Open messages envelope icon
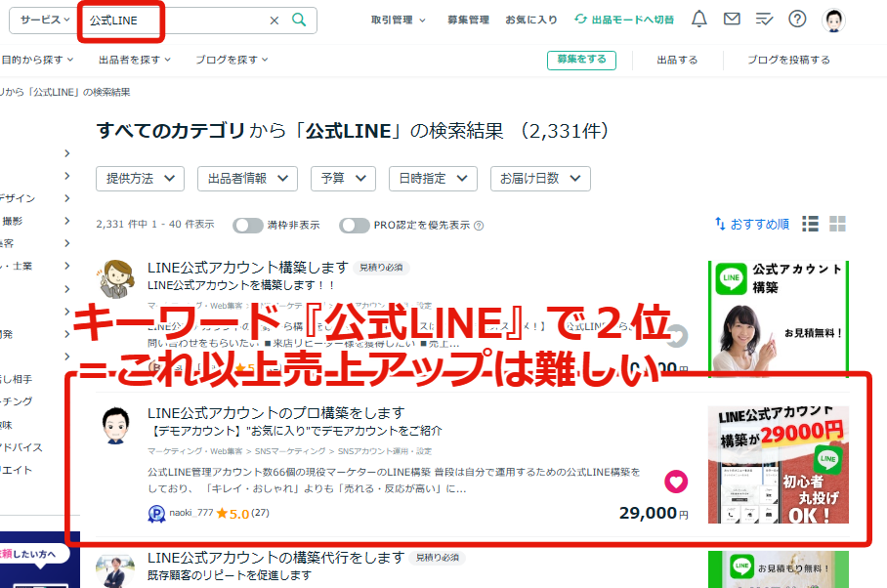Image resolution: width=887 pixels, height=588 pixels. tap(731, 20)
